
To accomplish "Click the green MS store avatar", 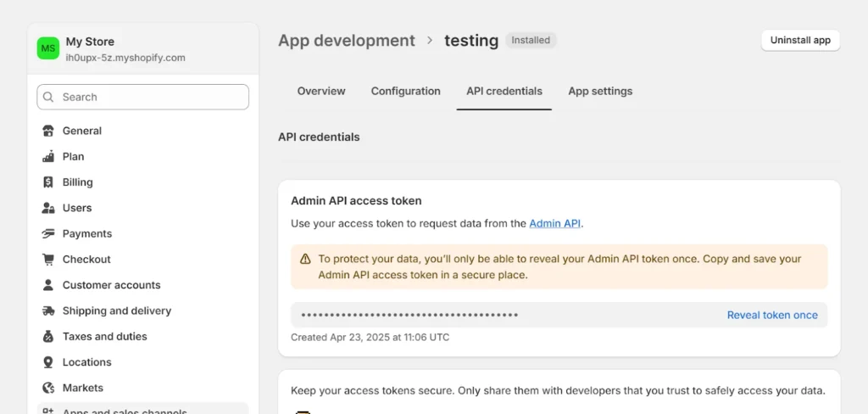I will 48,48.
